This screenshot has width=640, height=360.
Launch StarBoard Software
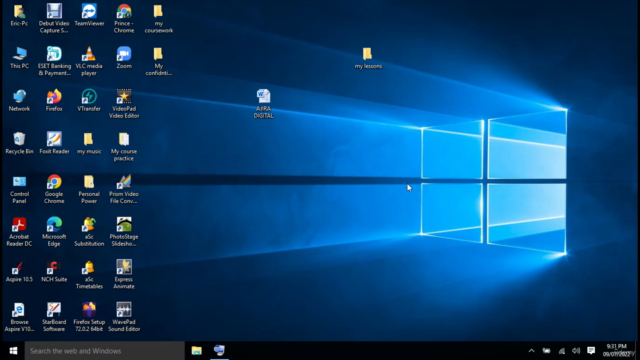54,317
